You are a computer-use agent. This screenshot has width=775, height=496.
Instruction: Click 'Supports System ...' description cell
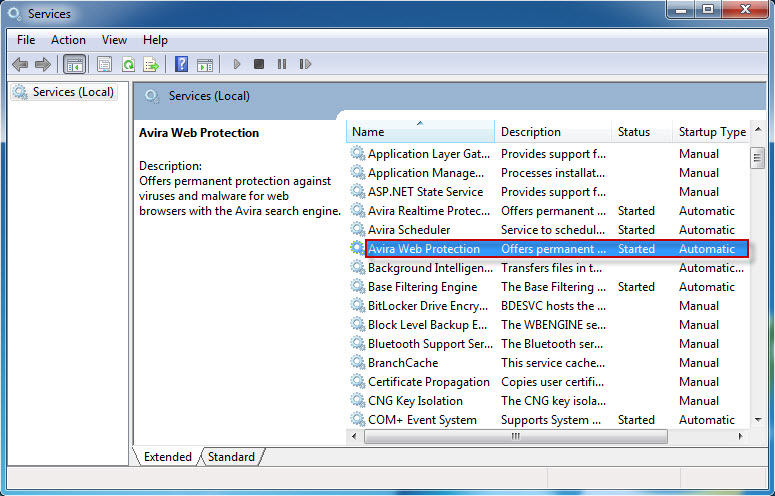(x=551, y=420)
